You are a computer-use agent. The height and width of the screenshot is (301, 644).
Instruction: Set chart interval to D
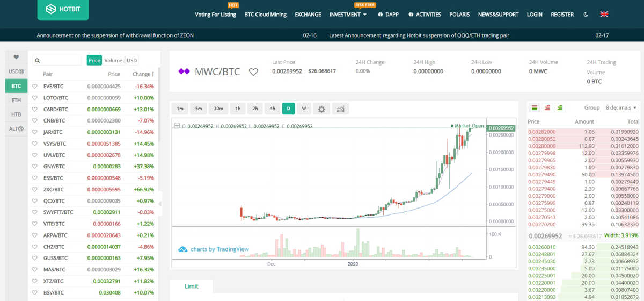coord(288,109)
